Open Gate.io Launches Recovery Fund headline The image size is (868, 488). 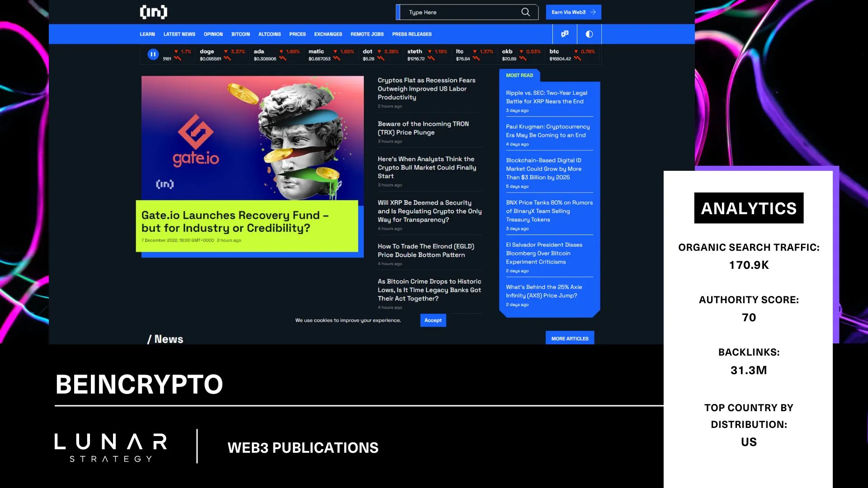pos(235,221)
